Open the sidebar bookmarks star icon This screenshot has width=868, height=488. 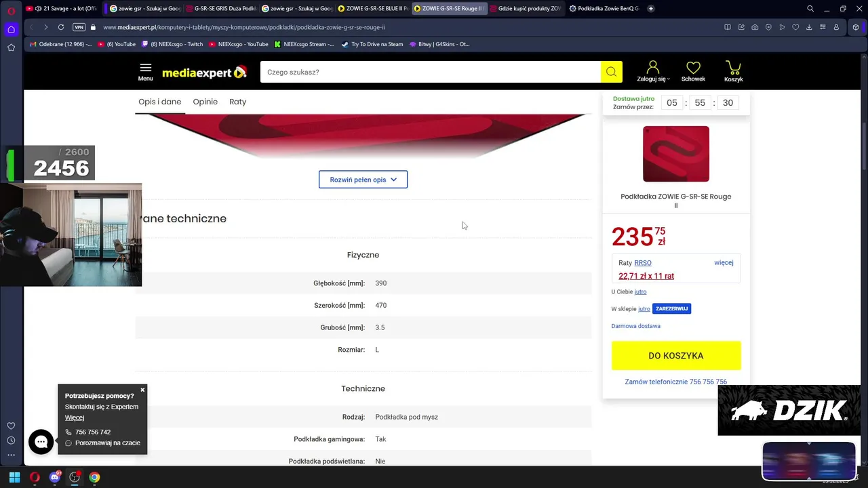(x=11, y=47)
